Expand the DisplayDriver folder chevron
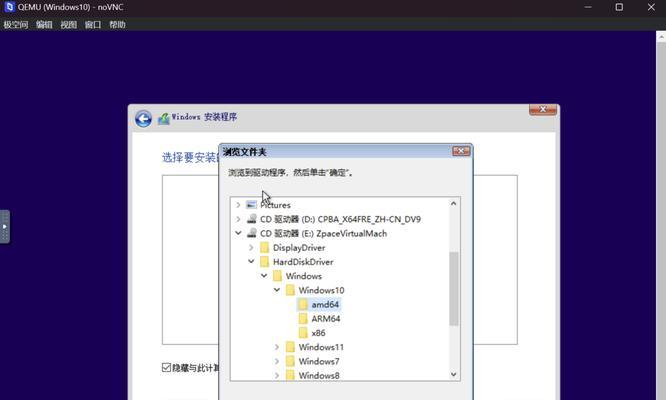The height and width of the screenshot is (400, 666). click(x=251, y=248)
